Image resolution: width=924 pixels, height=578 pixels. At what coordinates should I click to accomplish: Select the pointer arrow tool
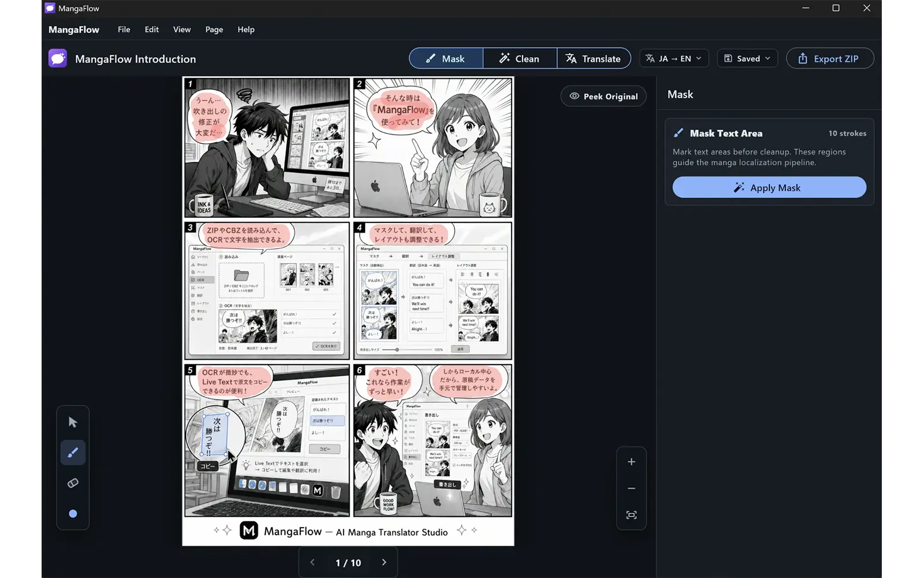click(73, 422)
